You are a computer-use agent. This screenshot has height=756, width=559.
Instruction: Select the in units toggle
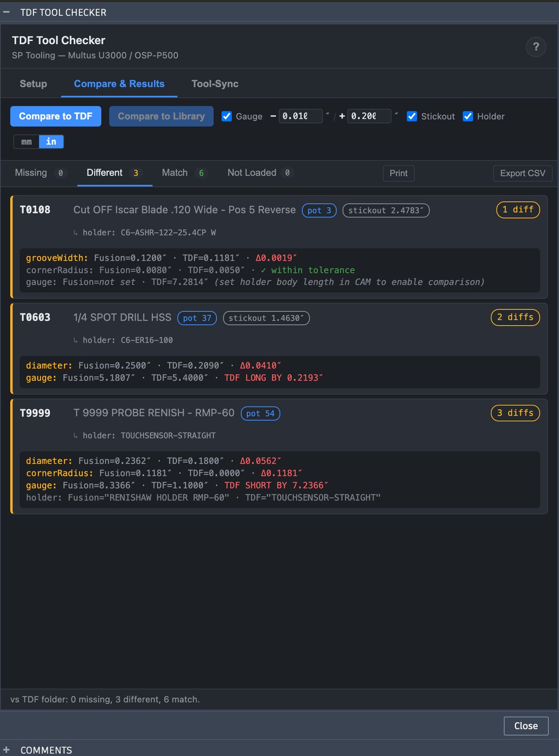pyautogui.click(x=51, y=142)
